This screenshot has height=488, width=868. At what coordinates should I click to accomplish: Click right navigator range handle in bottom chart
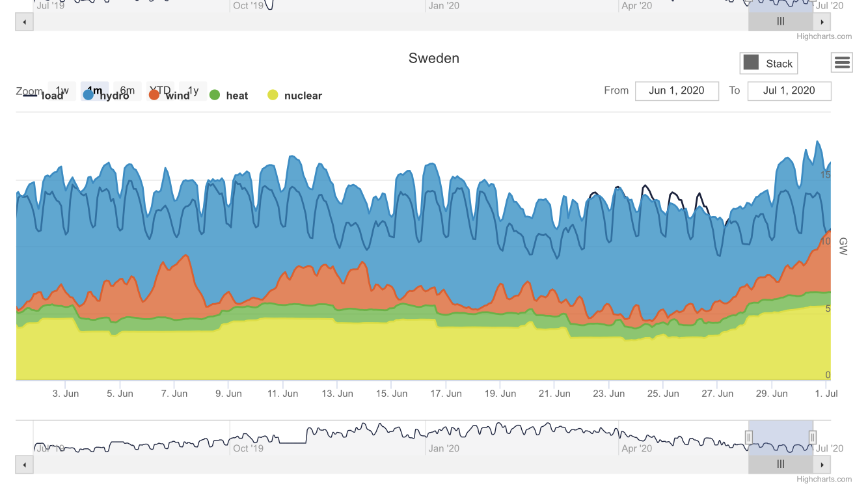pyautogui.click(x=813, y=438)
